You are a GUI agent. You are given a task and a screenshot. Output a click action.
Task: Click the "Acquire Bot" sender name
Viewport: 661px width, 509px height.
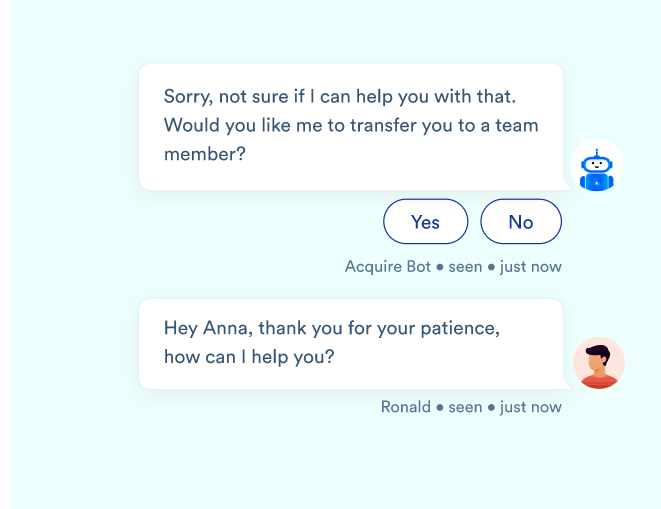[388, 267]
